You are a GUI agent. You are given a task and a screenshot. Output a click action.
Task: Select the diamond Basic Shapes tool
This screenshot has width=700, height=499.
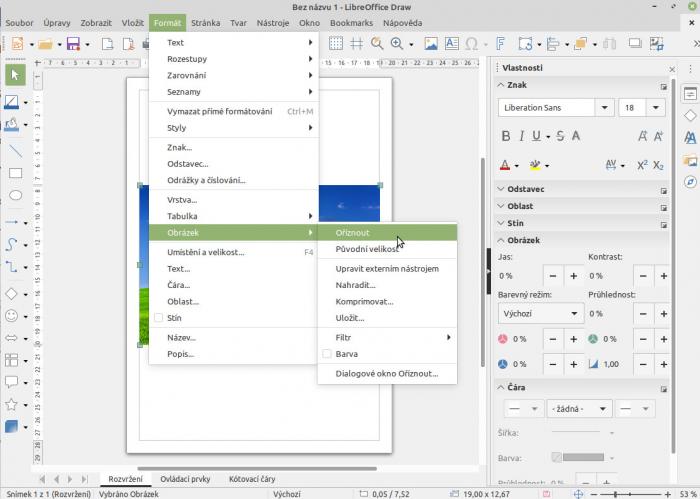[x=12, y=294]
